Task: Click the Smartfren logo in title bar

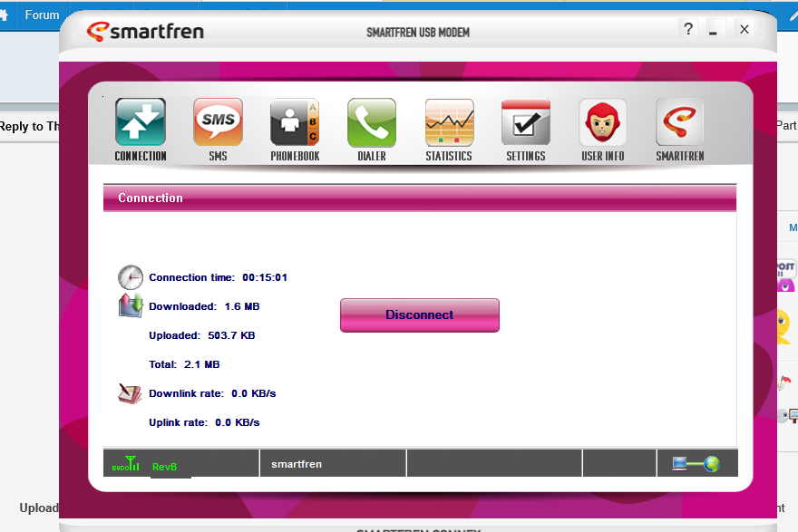Action: click(x=145, y=32)
